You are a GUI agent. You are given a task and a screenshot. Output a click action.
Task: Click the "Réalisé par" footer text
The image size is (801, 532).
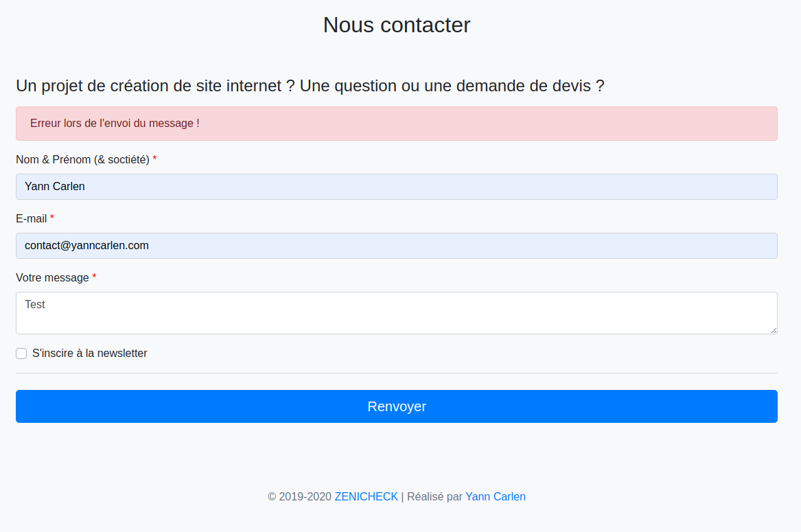(x=434, y=497)
